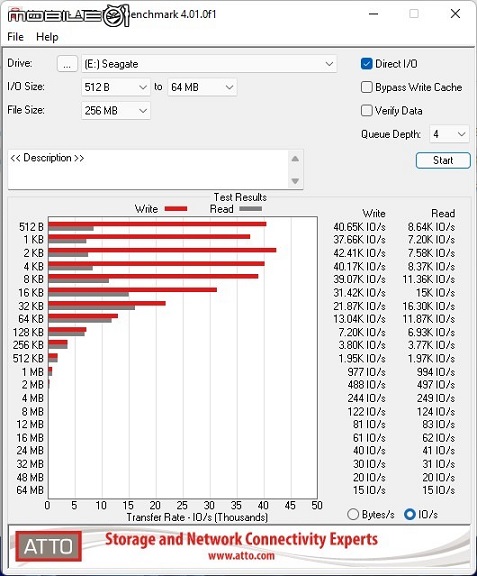Enable the Verify Data checkbox
The image size is (477, 576).
(x=366, y=111)
